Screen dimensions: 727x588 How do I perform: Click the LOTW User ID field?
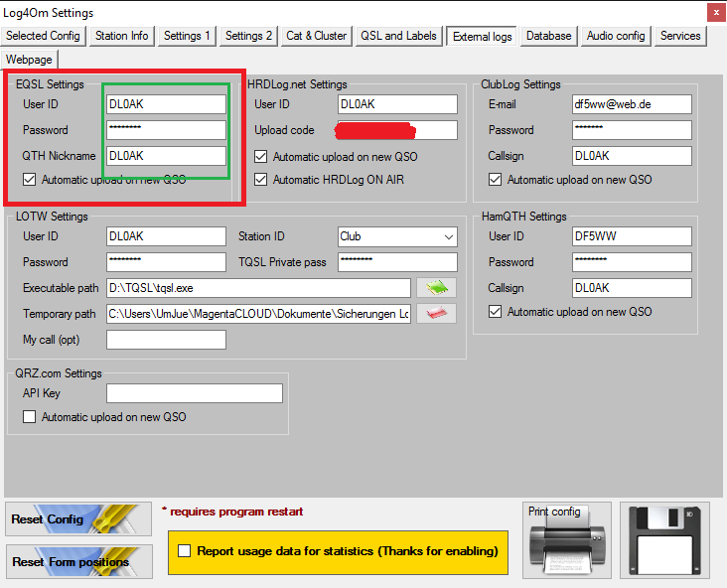point(166,236)
